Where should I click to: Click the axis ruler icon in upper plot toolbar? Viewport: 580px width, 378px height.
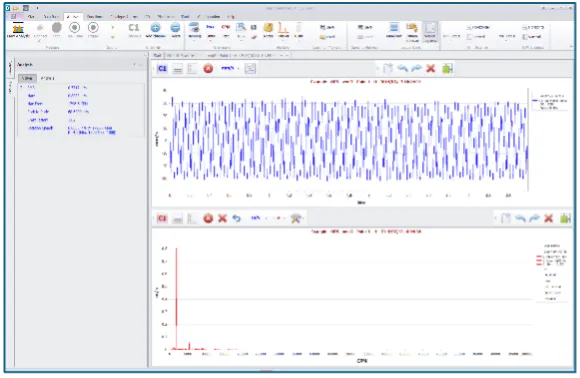(192, 68)
